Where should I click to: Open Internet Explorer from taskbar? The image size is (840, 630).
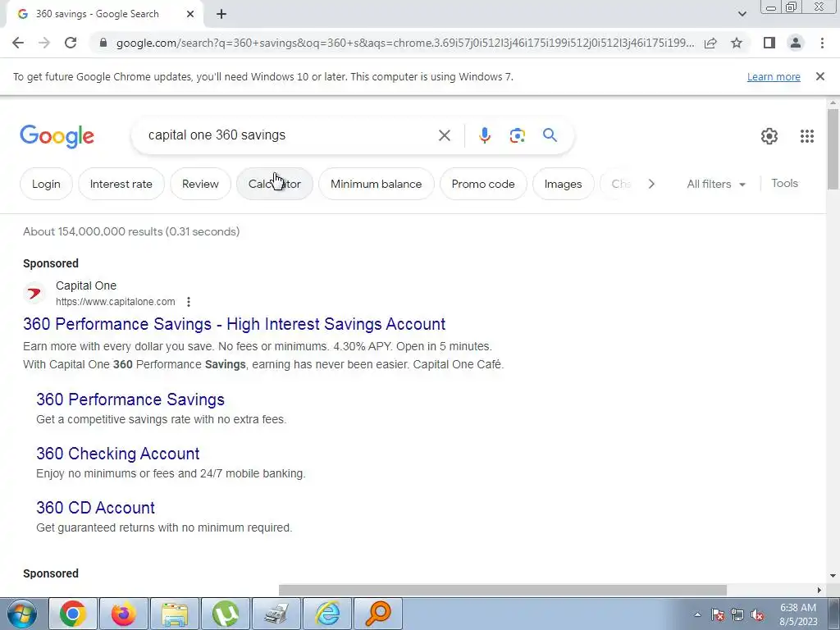click(327, 614)
